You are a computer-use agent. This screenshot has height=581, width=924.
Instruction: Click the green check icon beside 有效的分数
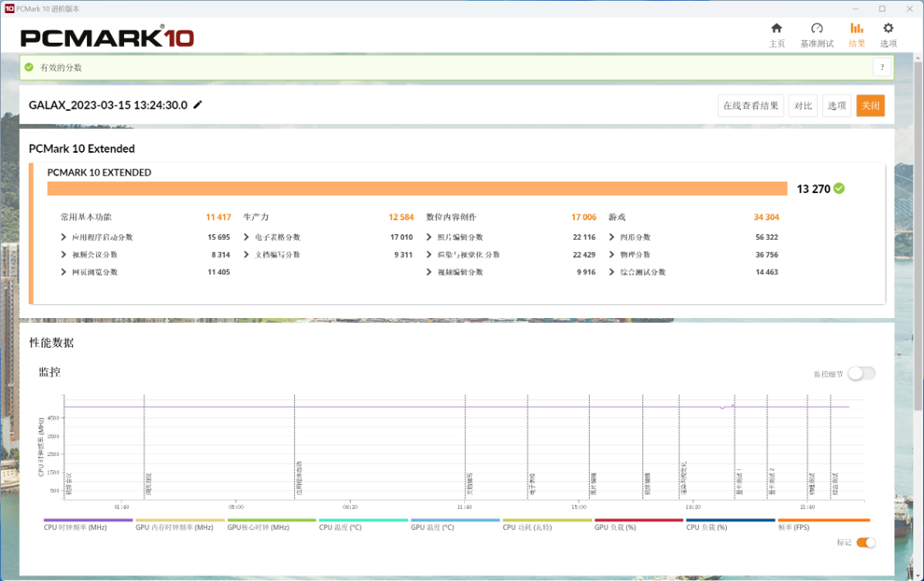[x=29, y=67]
